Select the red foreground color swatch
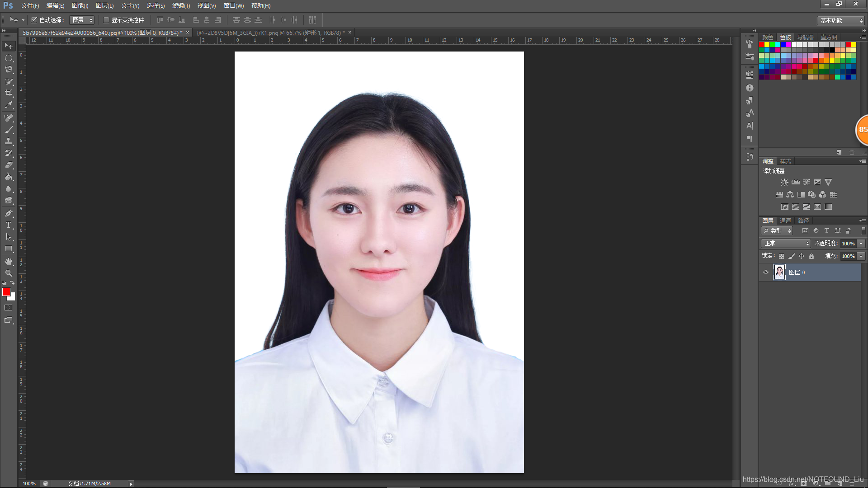The image size is (868, 488). pos(6,292)
